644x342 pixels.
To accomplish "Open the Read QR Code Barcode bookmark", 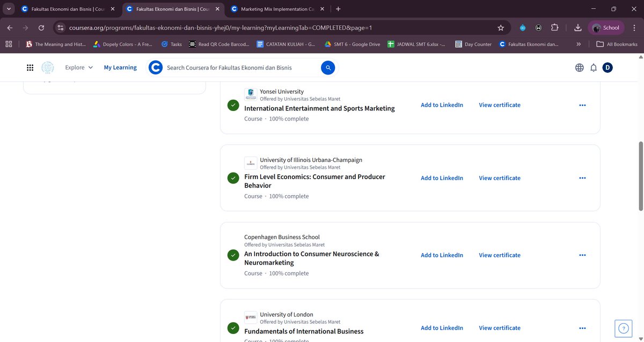I will click(x=219, y=44).
